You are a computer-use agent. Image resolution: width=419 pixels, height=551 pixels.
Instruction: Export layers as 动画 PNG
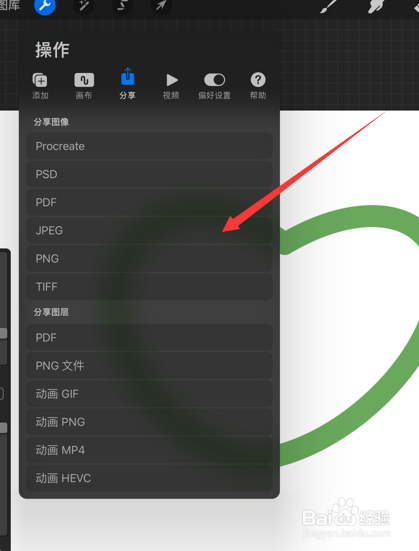pyautogui.click(x=149, y=422)
